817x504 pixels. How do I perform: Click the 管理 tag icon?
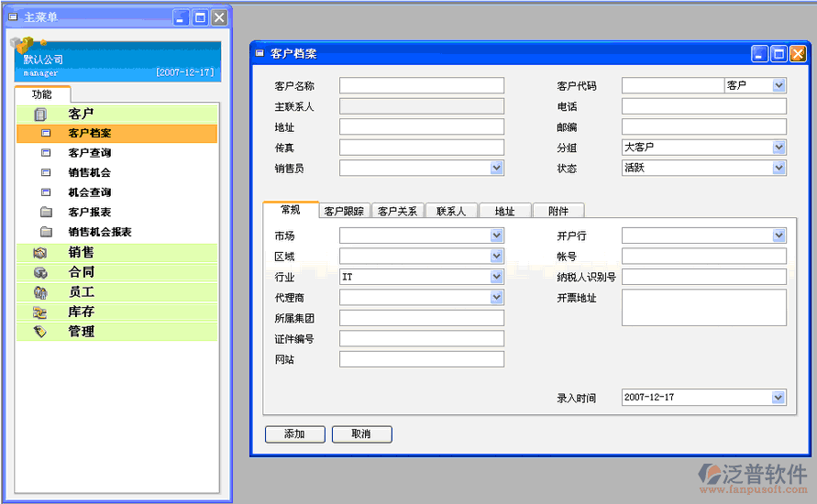click(x=40, y=332)
